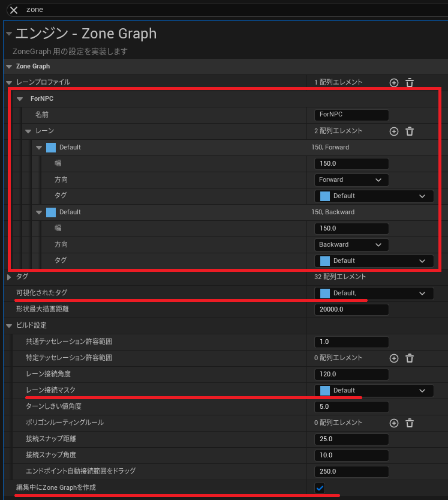Add element to レーン array
This screenshot has height=500, width=448.
point(394,131)
